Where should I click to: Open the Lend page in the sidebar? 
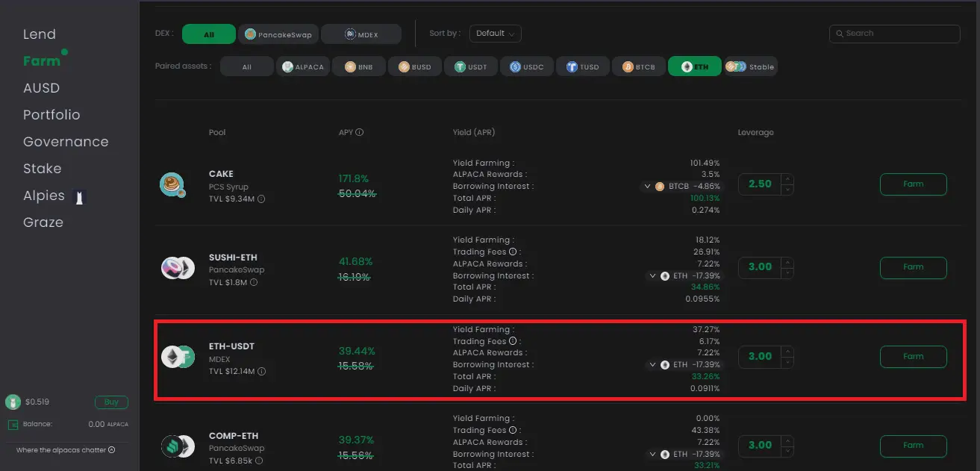[x=40, y=34]
